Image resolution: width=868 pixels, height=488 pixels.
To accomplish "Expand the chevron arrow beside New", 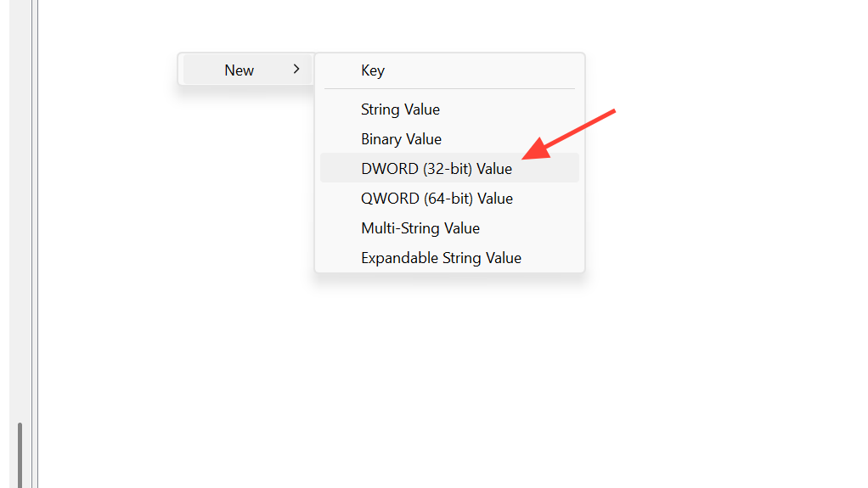I will click(296, 70).
